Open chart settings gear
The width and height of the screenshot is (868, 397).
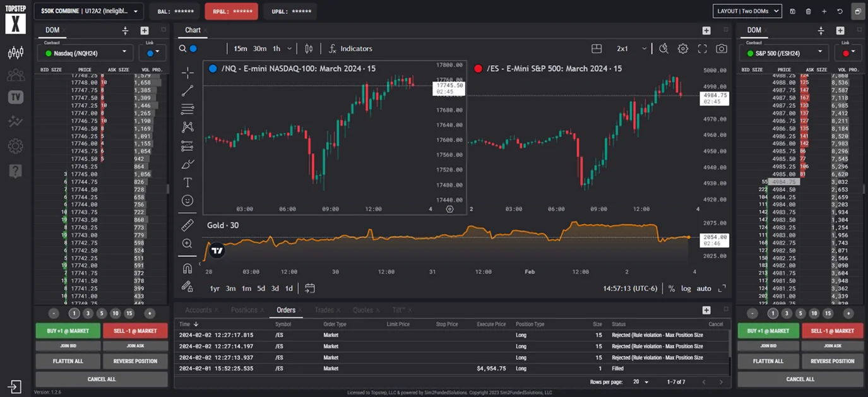(682, 49)
